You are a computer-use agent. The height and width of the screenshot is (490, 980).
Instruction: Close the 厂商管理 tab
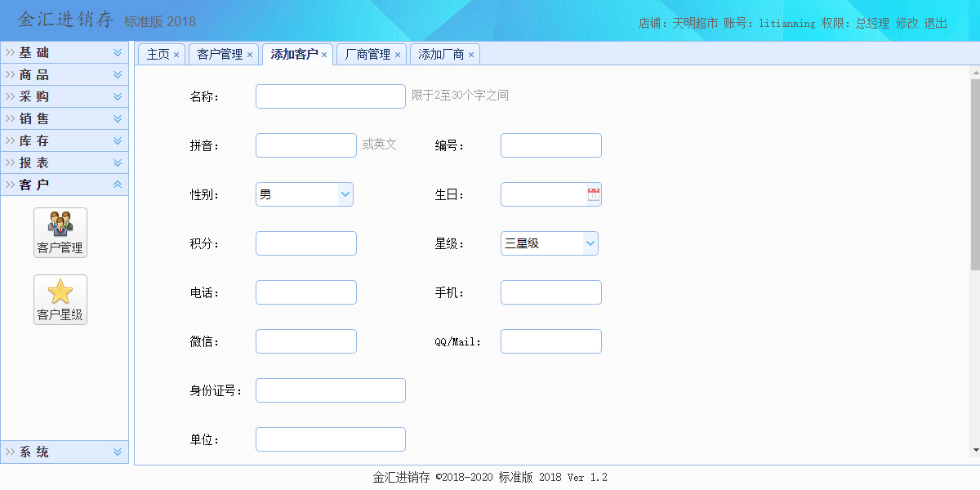[398, 55]
